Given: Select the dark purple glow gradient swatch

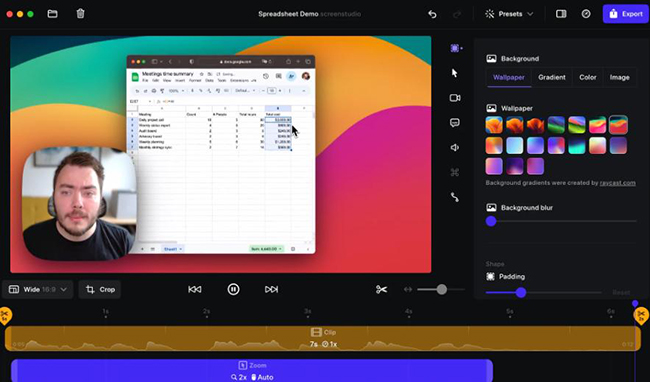Looking at the screenshot, I should (x=515, y=167).
